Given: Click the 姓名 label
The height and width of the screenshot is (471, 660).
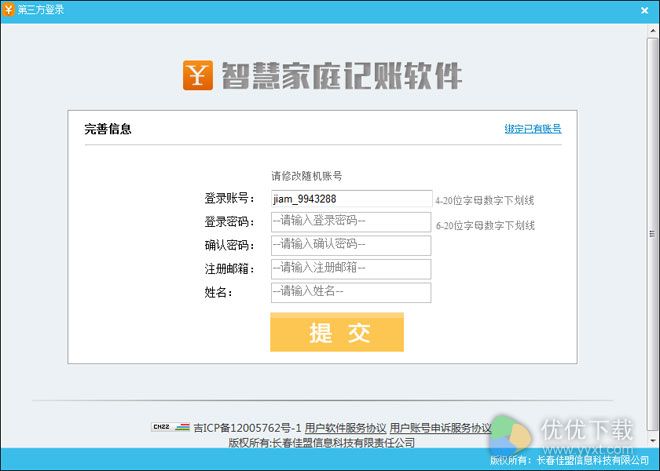Looking at the screenshot, I should point(218,293).
